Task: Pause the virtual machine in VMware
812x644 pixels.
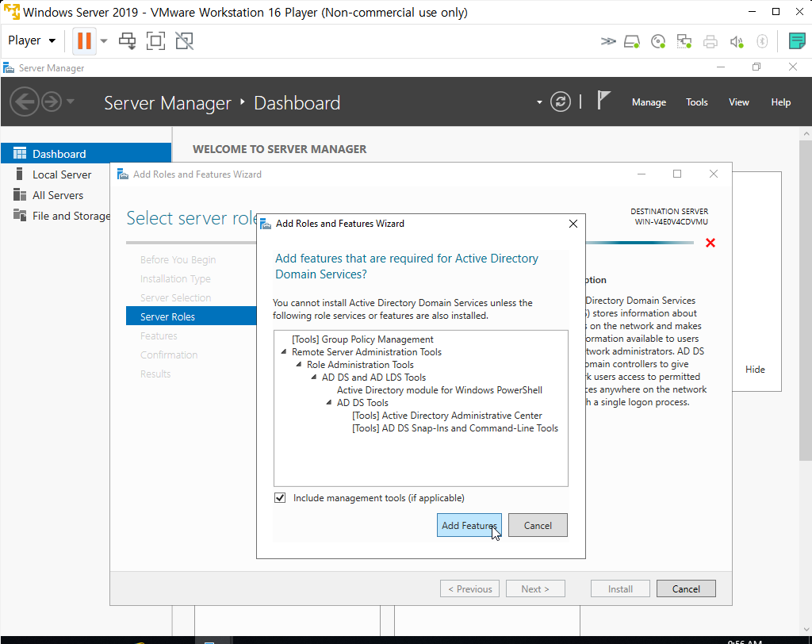Action: pyautogui.click(x=84, y=40)
